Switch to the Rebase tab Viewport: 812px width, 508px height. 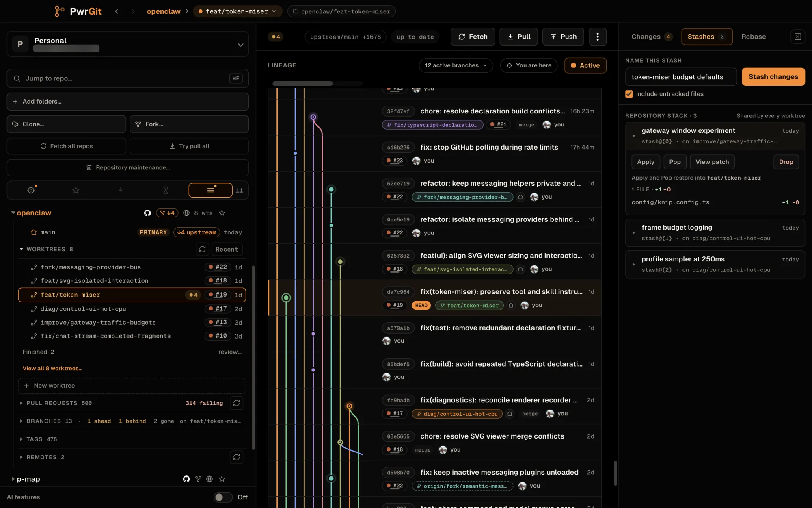coord(753,37)
